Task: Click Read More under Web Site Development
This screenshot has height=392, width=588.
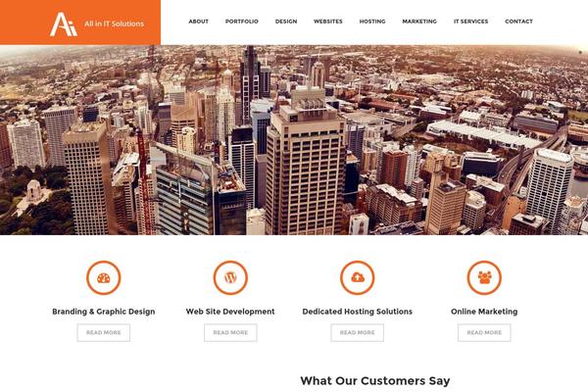Action: pos(230,333)
